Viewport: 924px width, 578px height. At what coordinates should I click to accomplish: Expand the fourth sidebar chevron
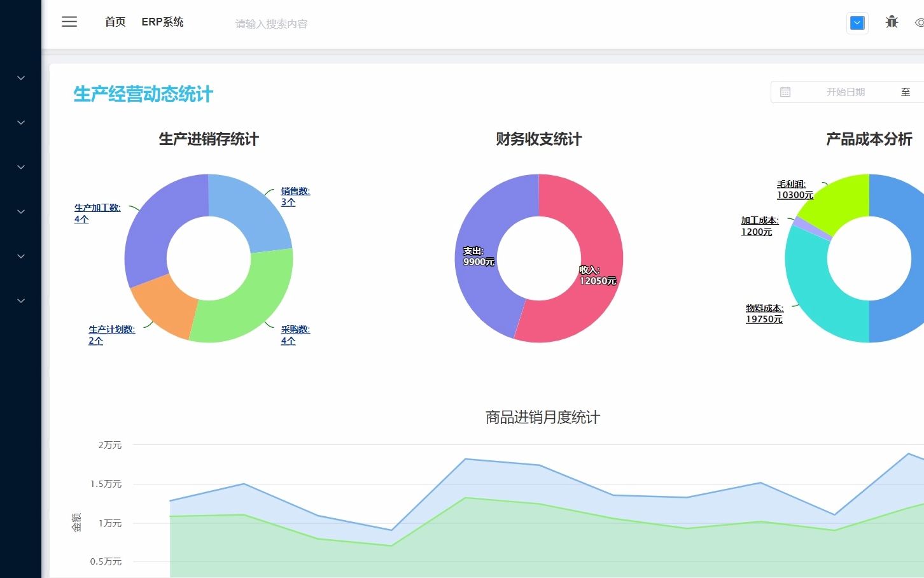click(21, 211)
